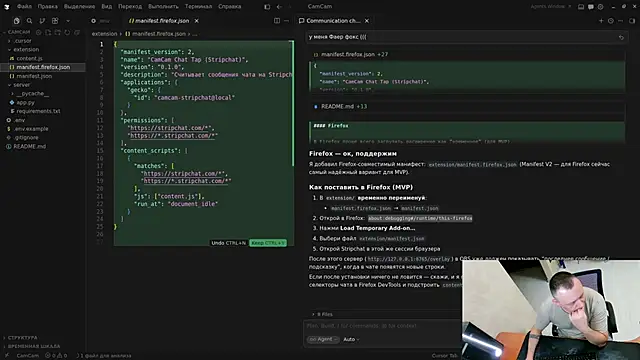The width and height of the screenshot is (640, 360).
Task: Split the editor with the split icon
Action: (277, 21)
